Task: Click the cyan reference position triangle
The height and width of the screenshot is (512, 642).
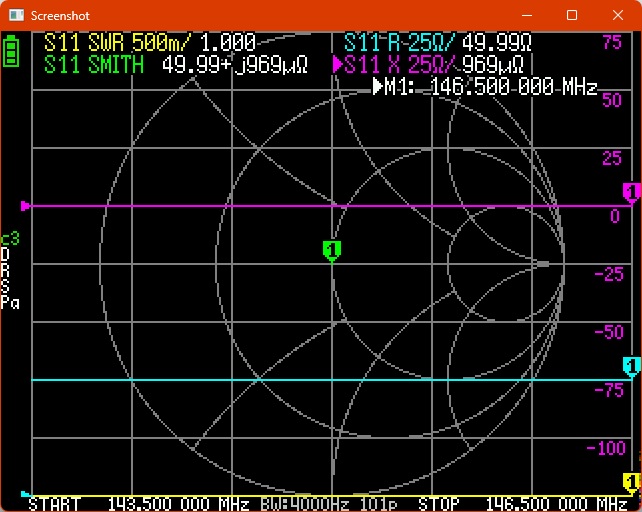Action: tap(26, 493)
